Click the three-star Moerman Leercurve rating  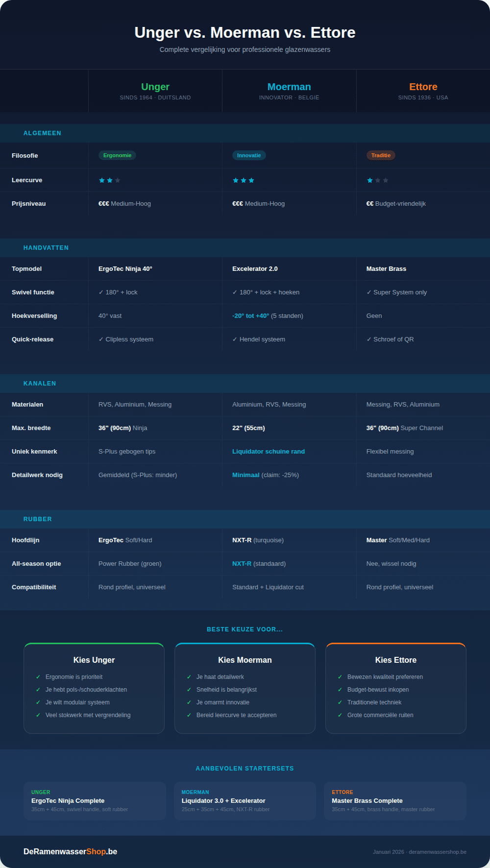tap(244, 180)
